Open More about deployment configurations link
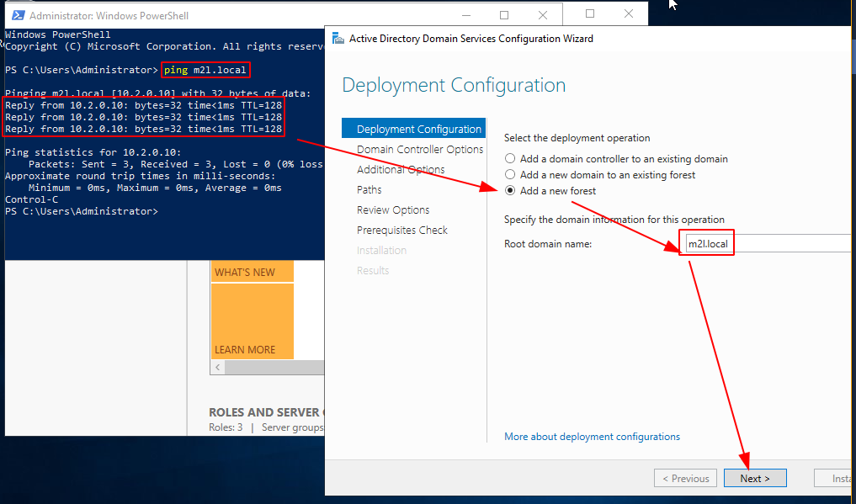 click(592, 437)
